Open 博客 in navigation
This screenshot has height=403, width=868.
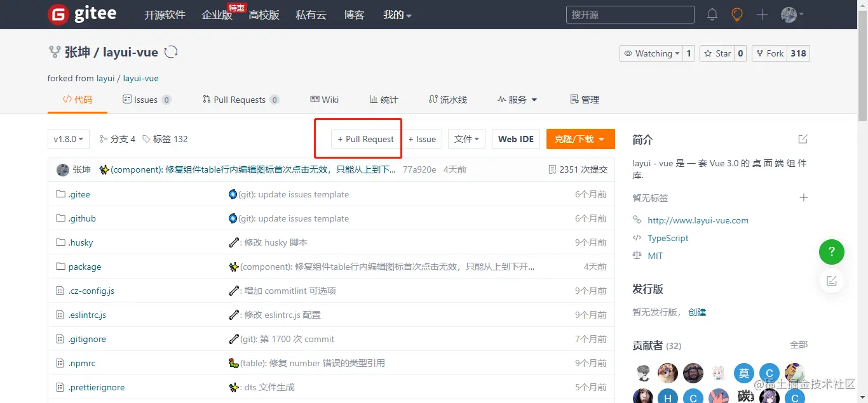(354, 15)
